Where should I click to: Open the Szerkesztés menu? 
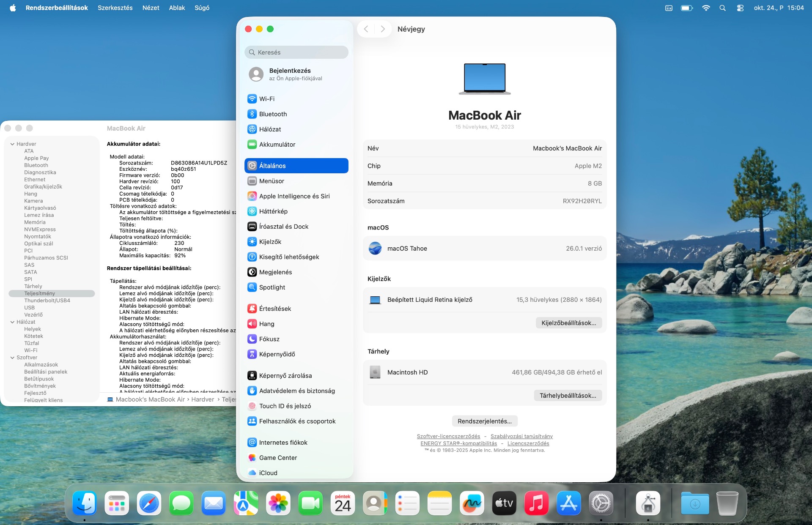coord(115,8)
